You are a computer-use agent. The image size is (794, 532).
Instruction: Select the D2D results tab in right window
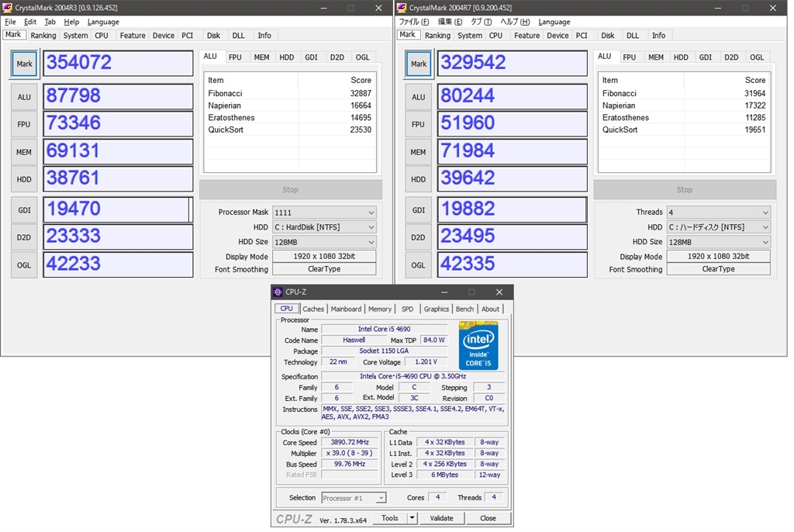[x=730, y=57]
